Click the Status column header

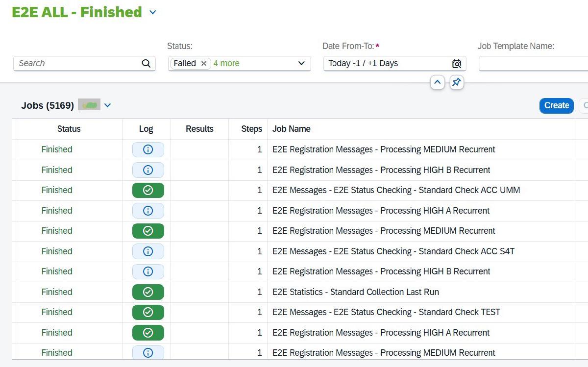pos(69,129)
